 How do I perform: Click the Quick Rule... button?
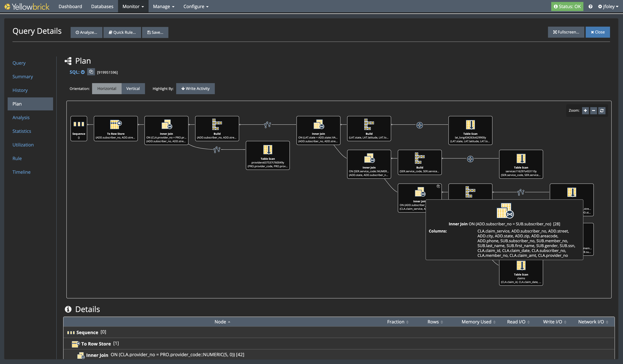click(122, 32)
